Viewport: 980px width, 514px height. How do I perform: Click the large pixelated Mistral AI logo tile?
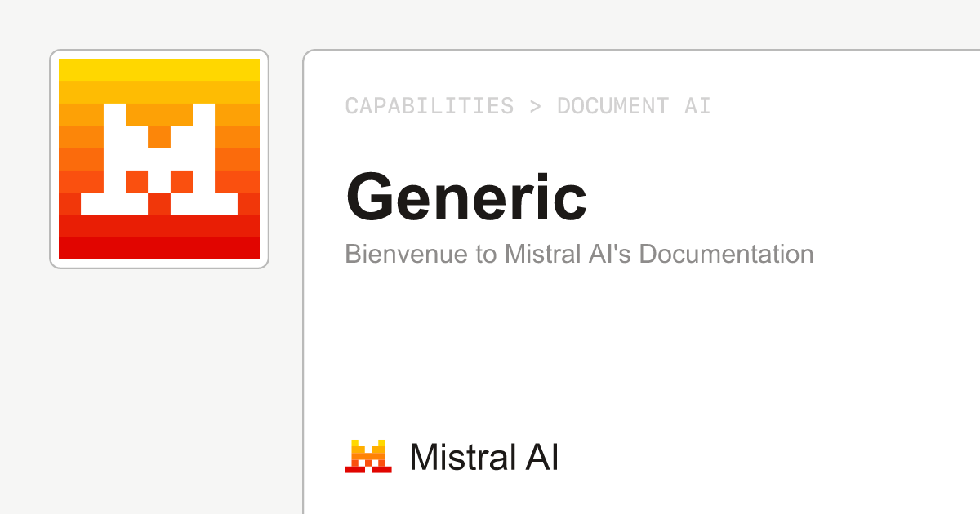(x=158, y=158)
